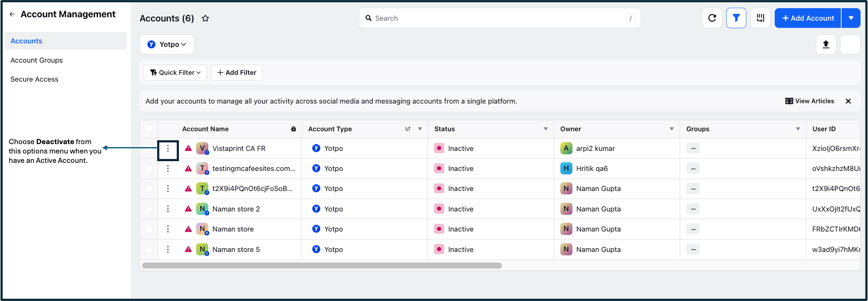
Task: Select checkbox for Naman store 2 row
Action: coord(149,209)
